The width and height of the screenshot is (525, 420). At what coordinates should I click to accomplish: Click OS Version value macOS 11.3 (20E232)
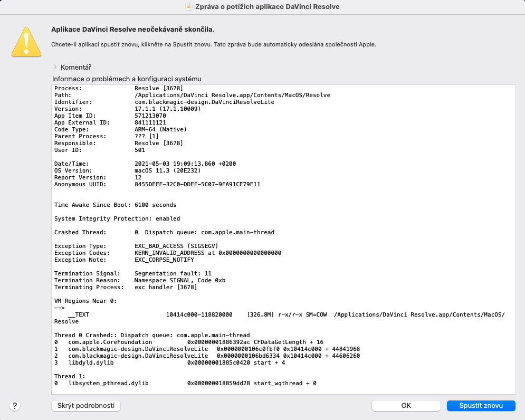167,170
